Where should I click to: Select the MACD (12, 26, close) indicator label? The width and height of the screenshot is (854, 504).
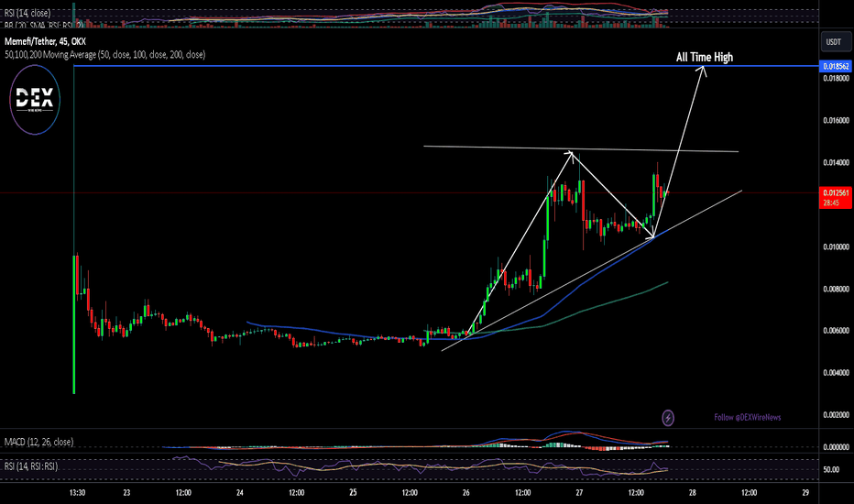point(38,442)
